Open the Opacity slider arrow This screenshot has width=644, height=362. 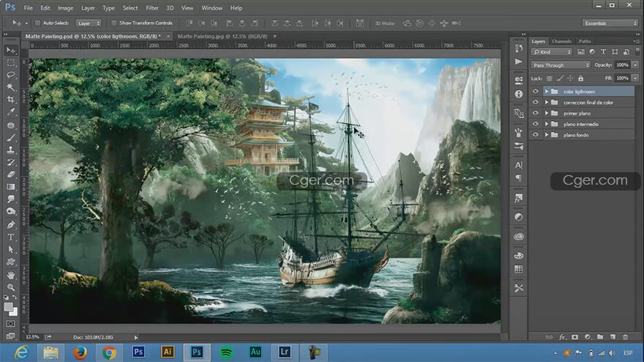pos(635,65)
